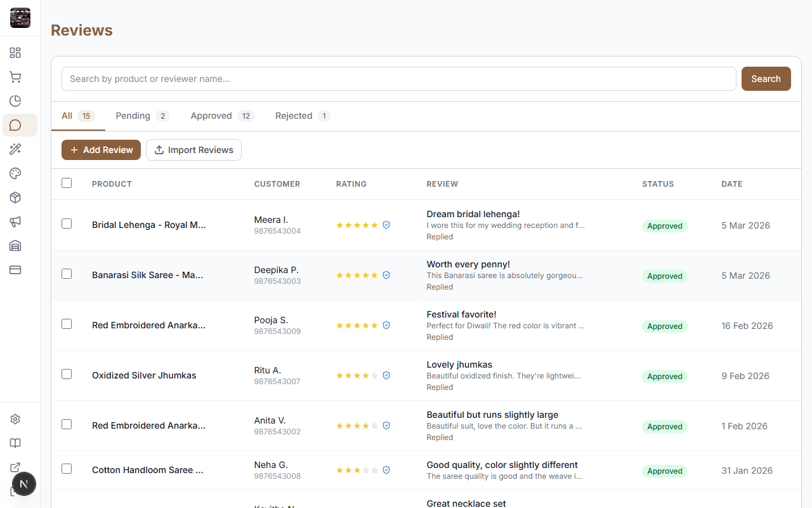Click the Import Reviews button
The height and width of the screenshot is (508, 812).
(193, 150)
